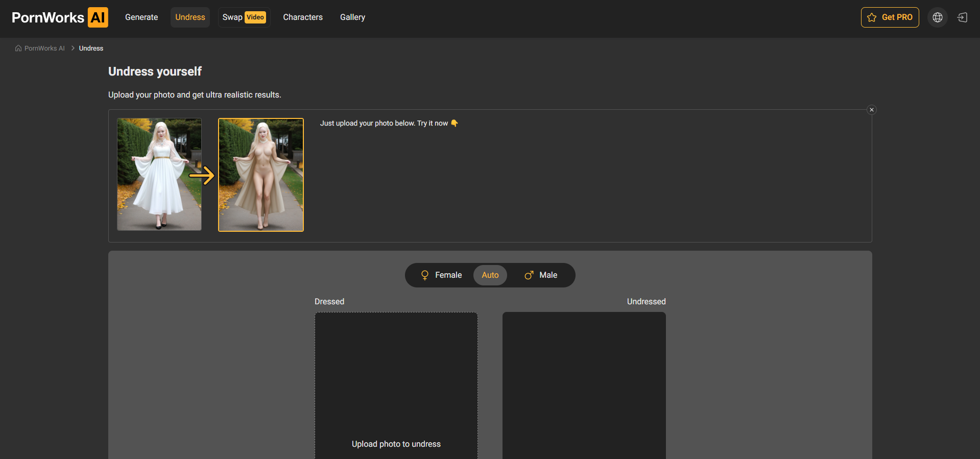Click the Get PRO button
980x459 pixels.
(x=890, y=17)
